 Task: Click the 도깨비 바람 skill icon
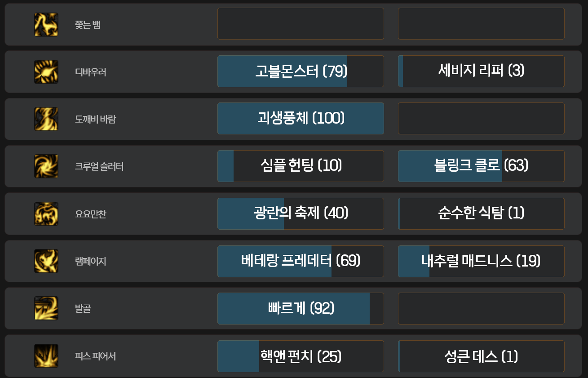[x=46, y=119]
